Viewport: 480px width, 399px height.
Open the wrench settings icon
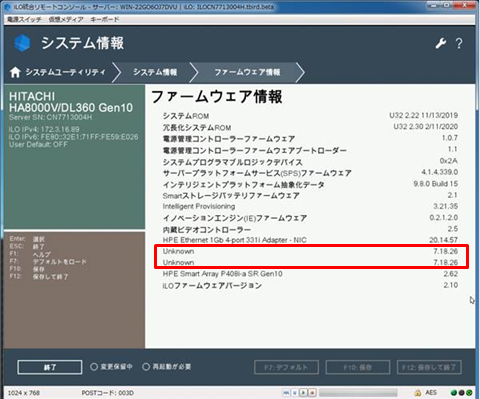point(441,43)
